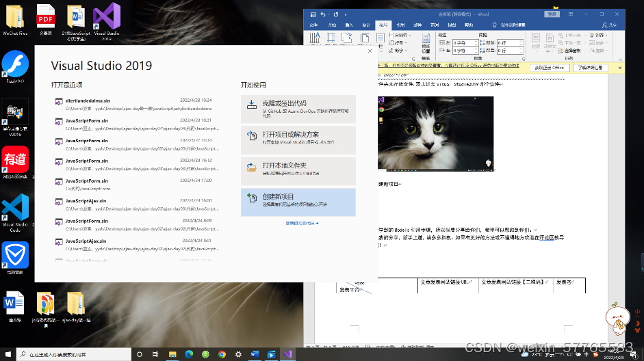The height and width of the screenshot is (361, 644).
Task: Open the Undo history dropdown arrow in Word
Action: [329, 14]
